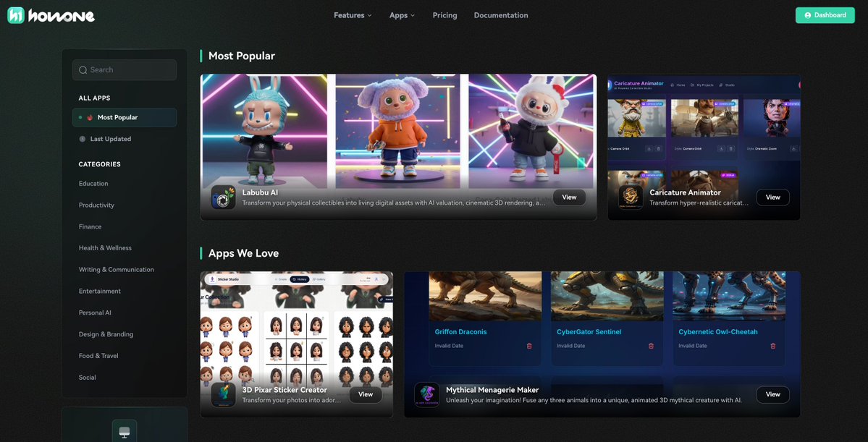Select the Finance category
The height and width of the screenshot is (442, 868).
90,227
